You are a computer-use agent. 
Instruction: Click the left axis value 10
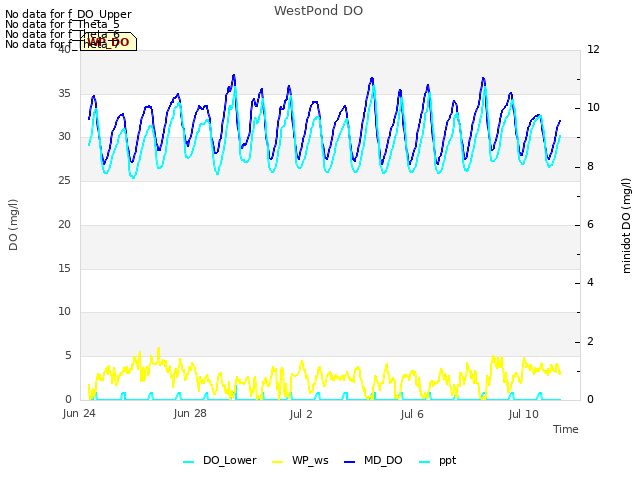[x=64, y=312]
